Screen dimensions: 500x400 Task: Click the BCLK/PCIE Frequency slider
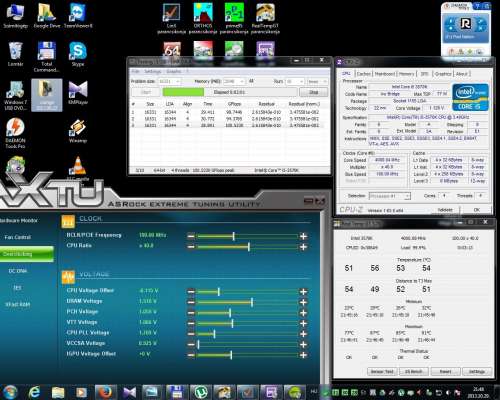[247, 237]
